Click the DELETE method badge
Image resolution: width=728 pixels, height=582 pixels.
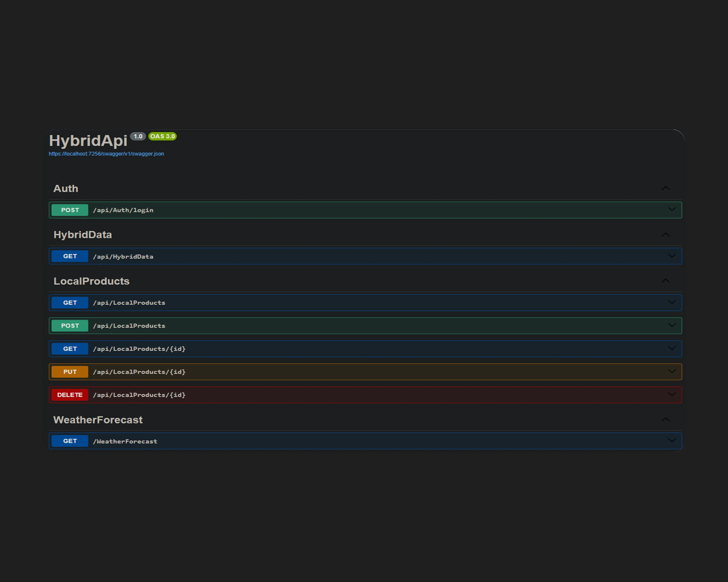tap(70, 395)
